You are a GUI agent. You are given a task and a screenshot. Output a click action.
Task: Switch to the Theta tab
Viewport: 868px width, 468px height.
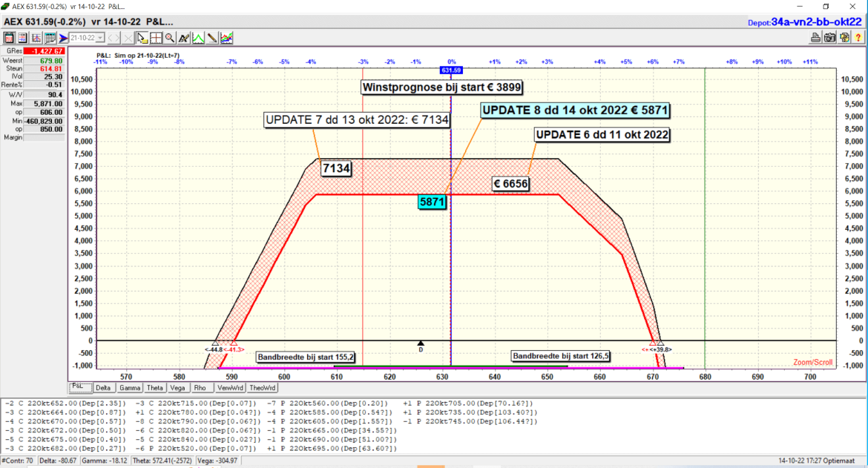[155, 388]
